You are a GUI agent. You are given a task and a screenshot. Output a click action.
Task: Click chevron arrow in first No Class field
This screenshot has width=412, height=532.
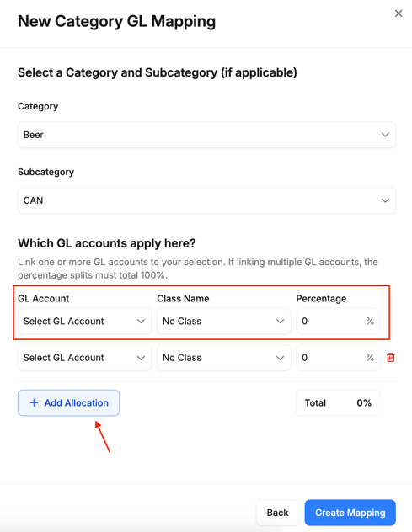coord(280,321)
